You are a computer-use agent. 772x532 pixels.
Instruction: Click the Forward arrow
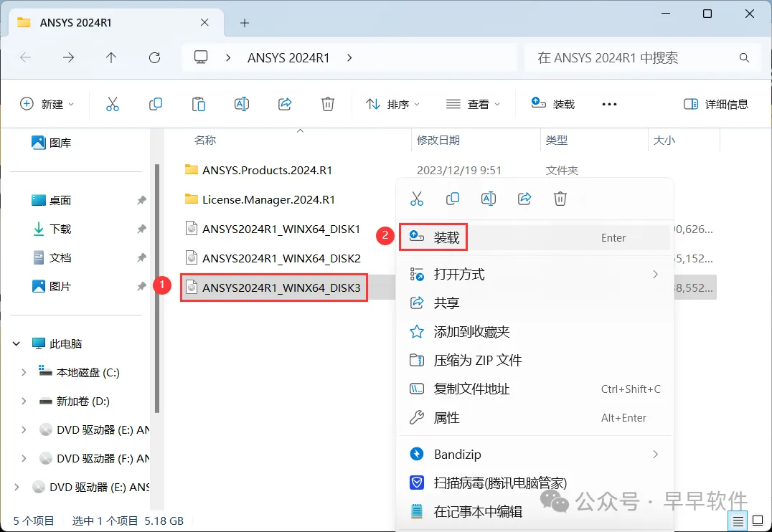tap(68, 57)
